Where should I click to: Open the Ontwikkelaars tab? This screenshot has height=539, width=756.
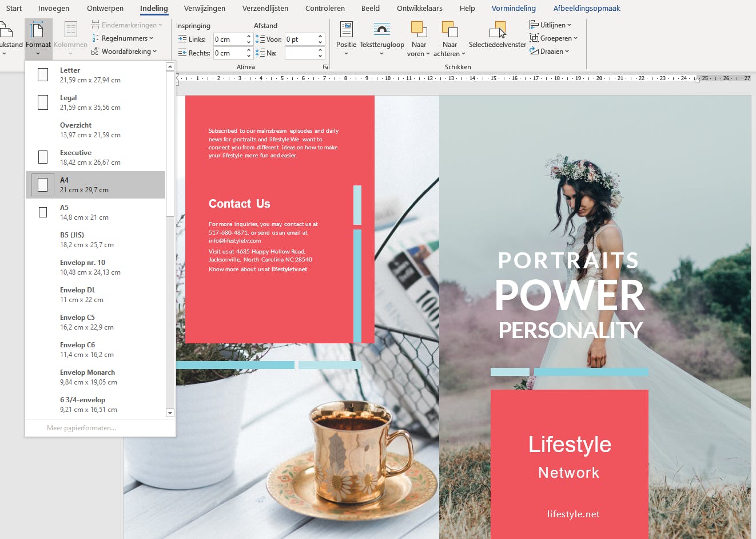point(420,8)
